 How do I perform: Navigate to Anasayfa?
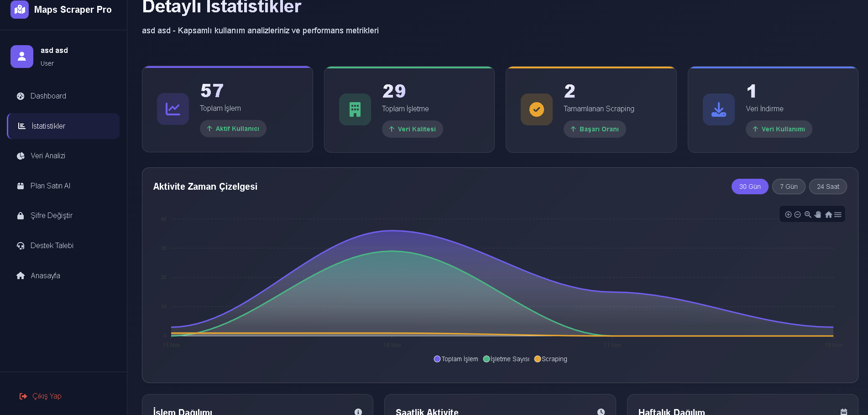click(63, 276)
